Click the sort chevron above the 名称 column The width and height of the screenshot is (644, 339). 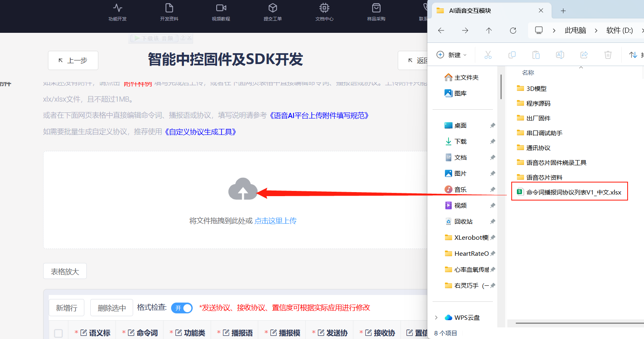point(581,67)
